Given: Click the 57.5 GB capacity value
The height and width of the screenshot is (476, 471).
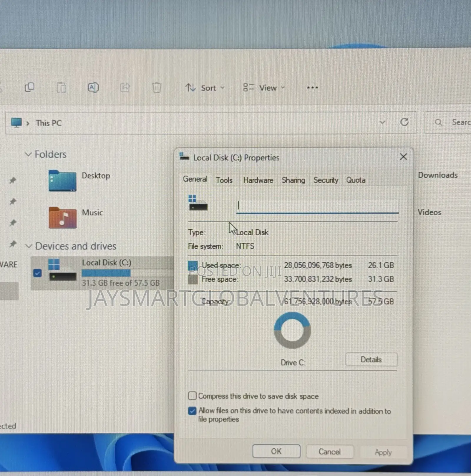Looking at the screenshot, I should [x=381, y=301].
